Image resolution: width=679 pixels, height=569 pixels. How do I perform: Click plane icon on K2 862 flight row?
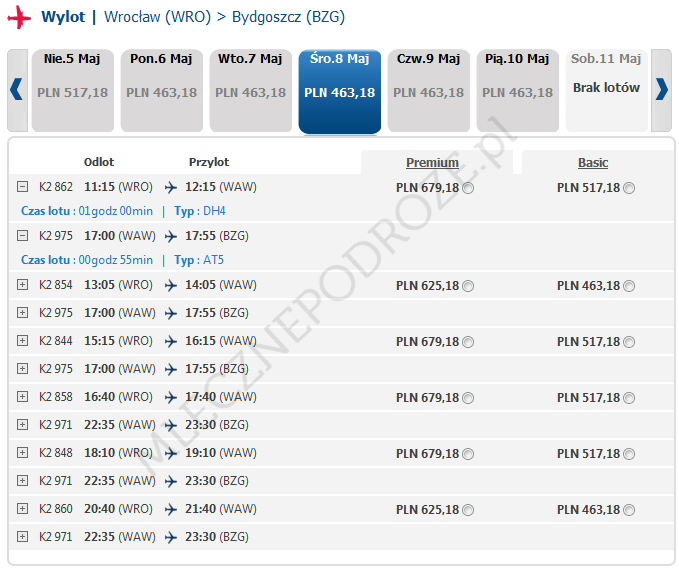[x=171, y=187]
